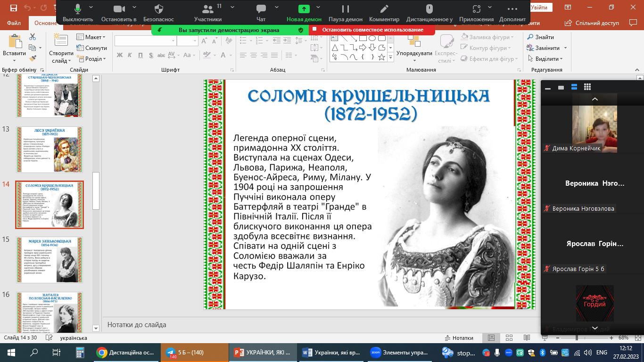
Task: Open Ефекти для фігур menu
Action: click(488, 59)
